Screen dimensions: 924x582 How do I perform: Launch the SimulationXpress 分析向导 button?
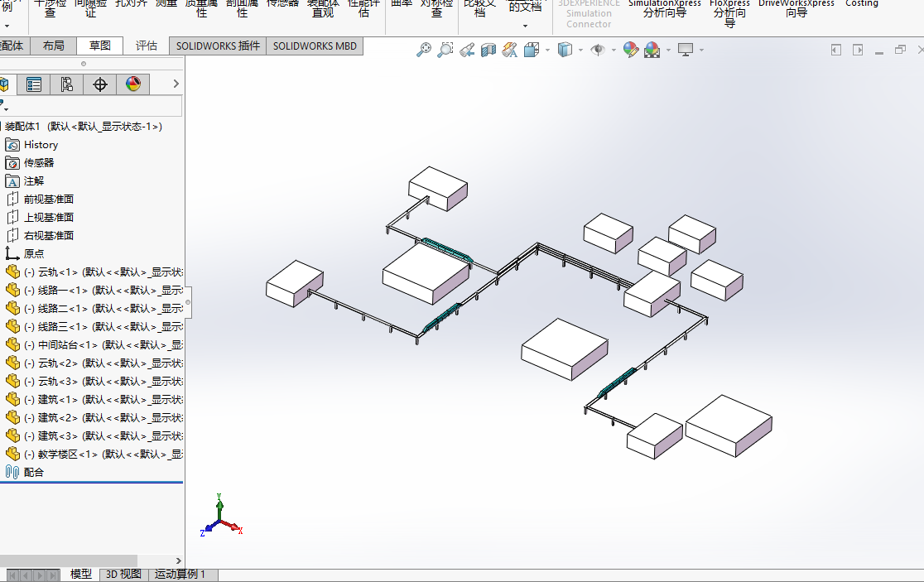665,8
